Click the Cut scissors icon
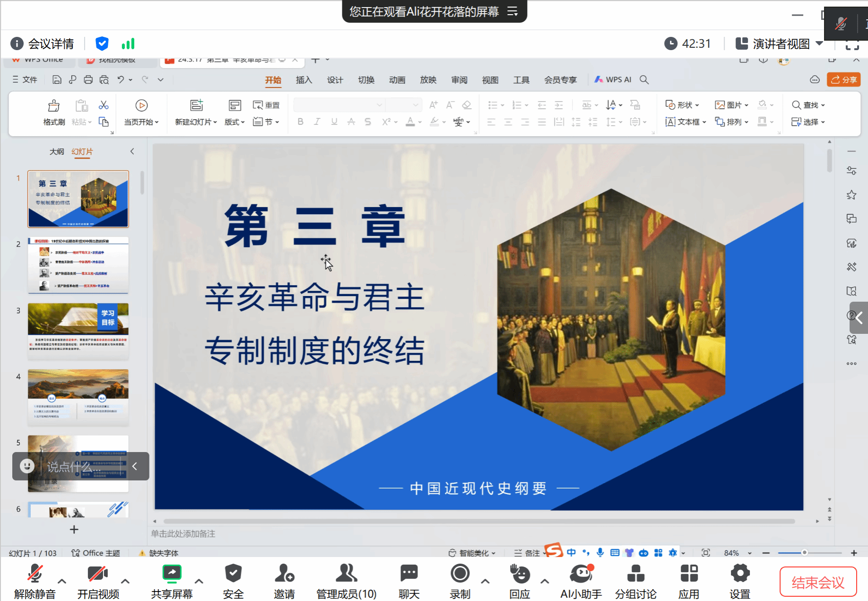The image size is (868, 601). pos(104,105)
